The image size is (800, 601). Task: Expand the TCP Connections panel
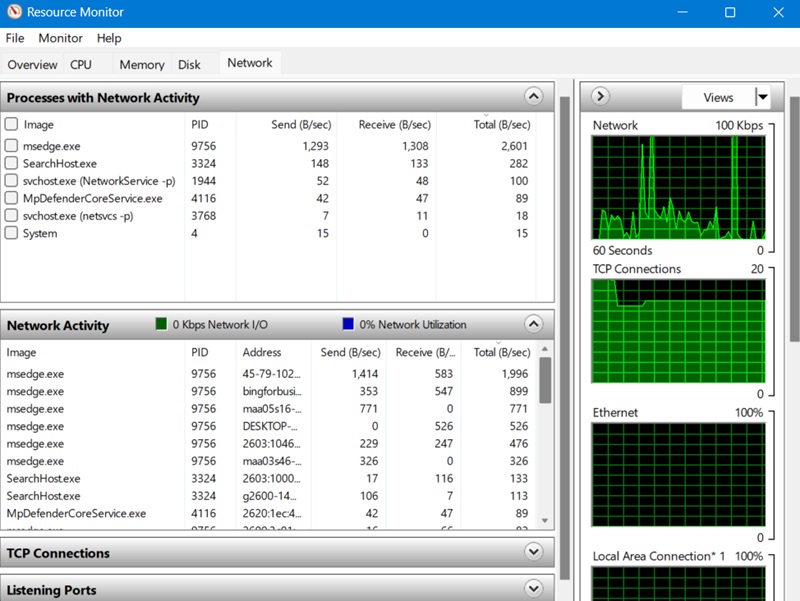[536, 553]
